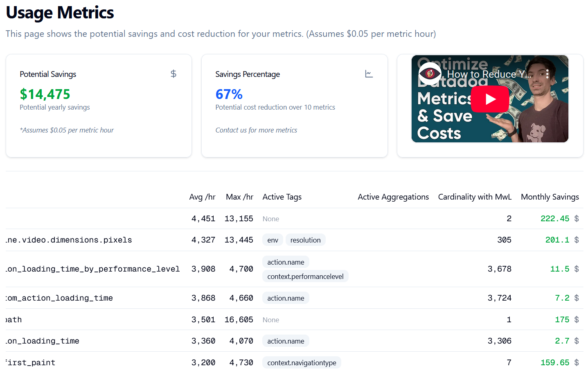Click the video.dimensions.pixels metric name
Viewport: 588px width, 373px height.
pyautogui.click(x=70, y=240)
